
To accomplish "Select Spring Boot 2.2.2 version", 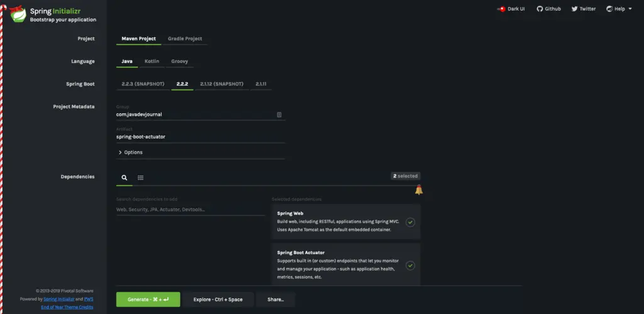I will tap(182, 84).
